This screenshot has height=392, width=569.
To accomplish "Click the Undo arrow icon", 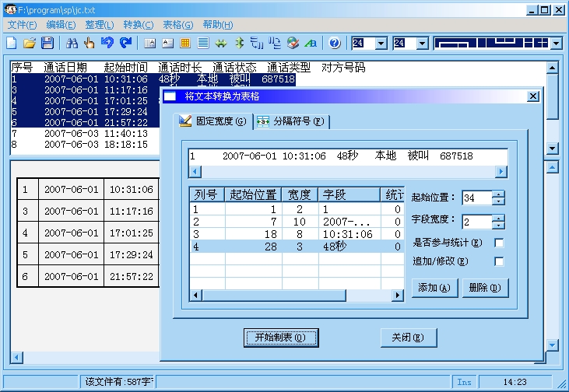I will pyautogui.click(x=107, y=43).
